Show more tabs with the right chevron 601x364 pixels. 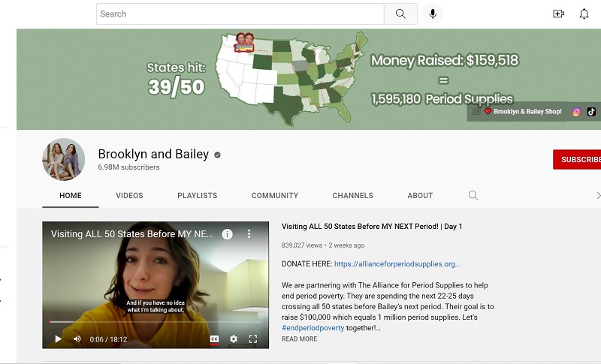(598, 196)
